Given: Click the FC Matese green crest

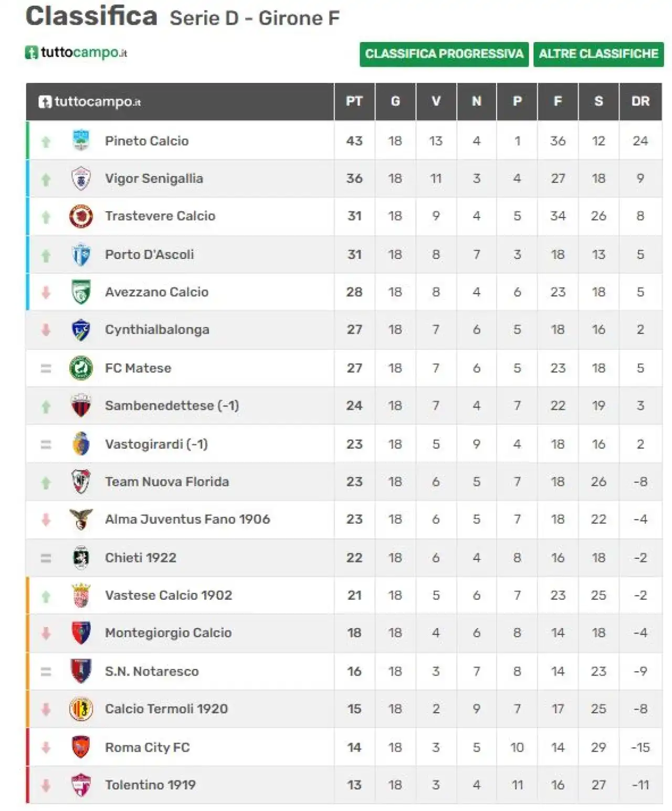Looking at the screenshot, I should pos(81,368).
